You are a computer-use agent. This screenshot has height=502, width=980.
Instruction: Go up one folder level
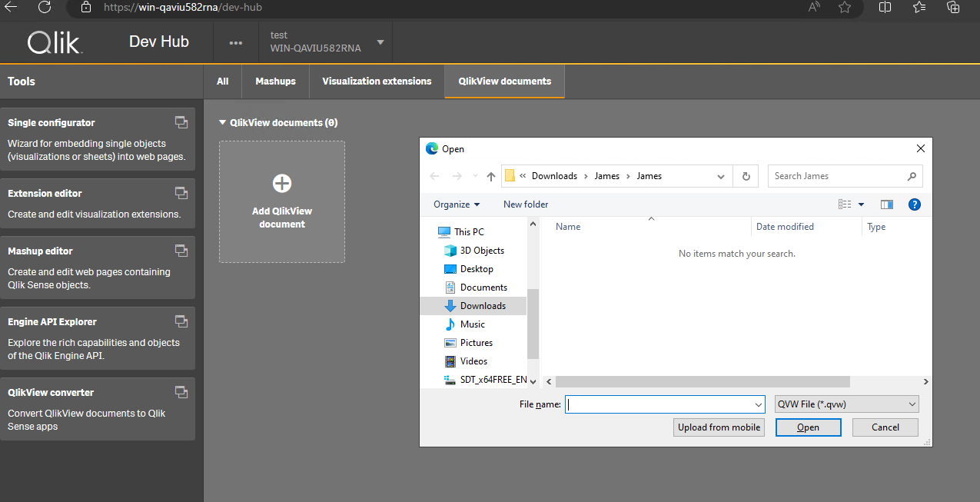pyautogui.click(x=491, y=176)
